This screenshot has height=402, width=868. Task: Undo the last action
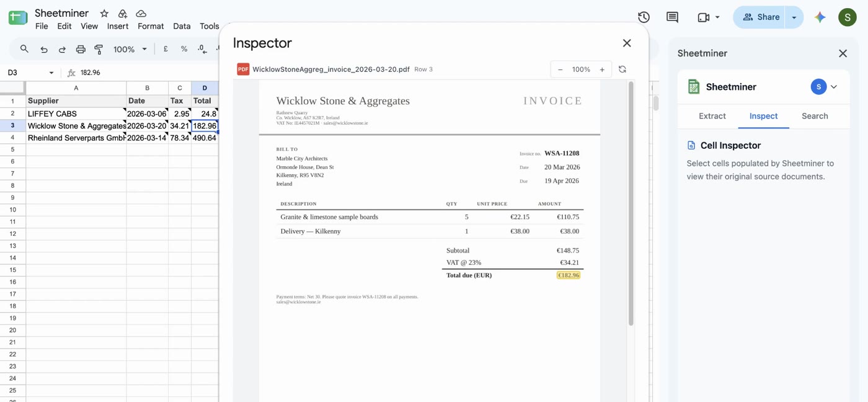point(43,49)
